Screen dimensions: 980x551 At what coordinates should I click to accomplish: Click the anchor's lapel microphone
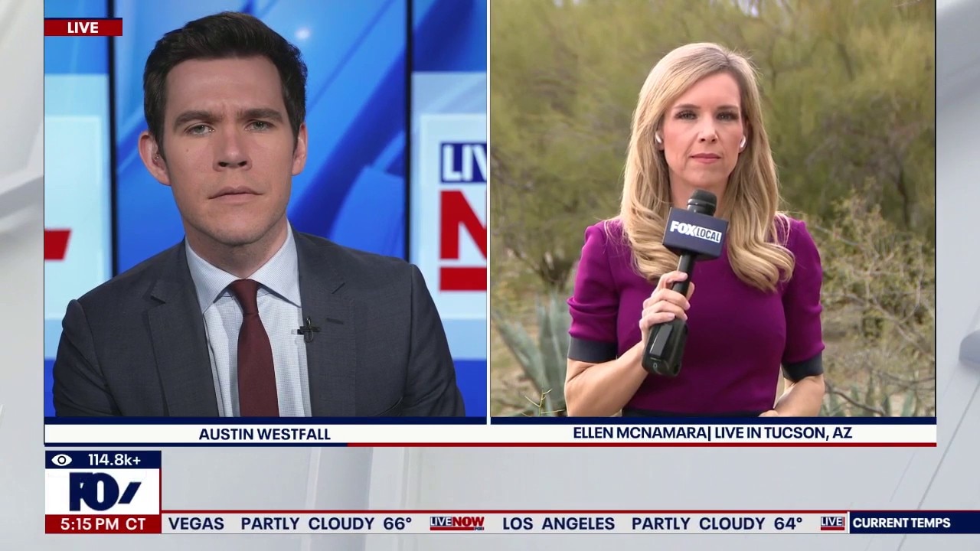(308, 329)
